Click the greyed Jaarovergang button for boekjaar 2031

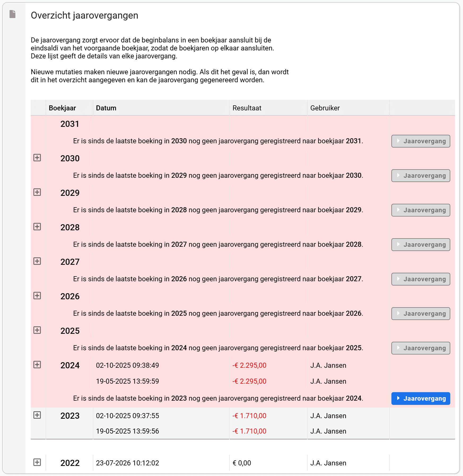(421, 141)
